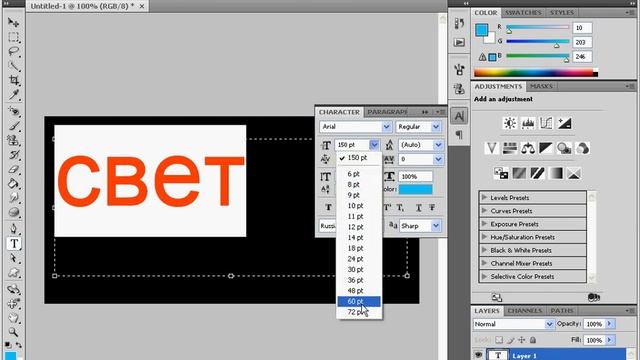This screenshot has height=360, width=640.
Task: Toggle Faux Bold in Character panel
Action: [x=329, y=207]
